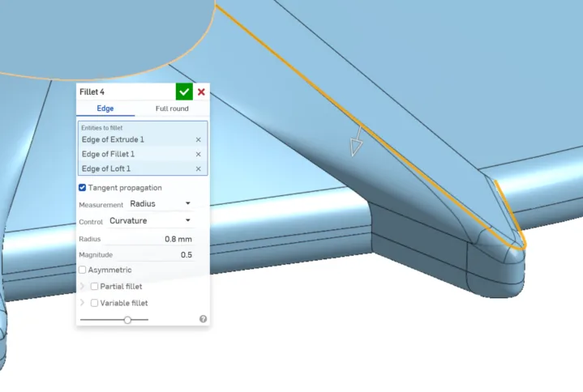Viewport: 583px width, 392px height.
Task: Click the Magnitude 0.5 field
Action: coord(155,254)
